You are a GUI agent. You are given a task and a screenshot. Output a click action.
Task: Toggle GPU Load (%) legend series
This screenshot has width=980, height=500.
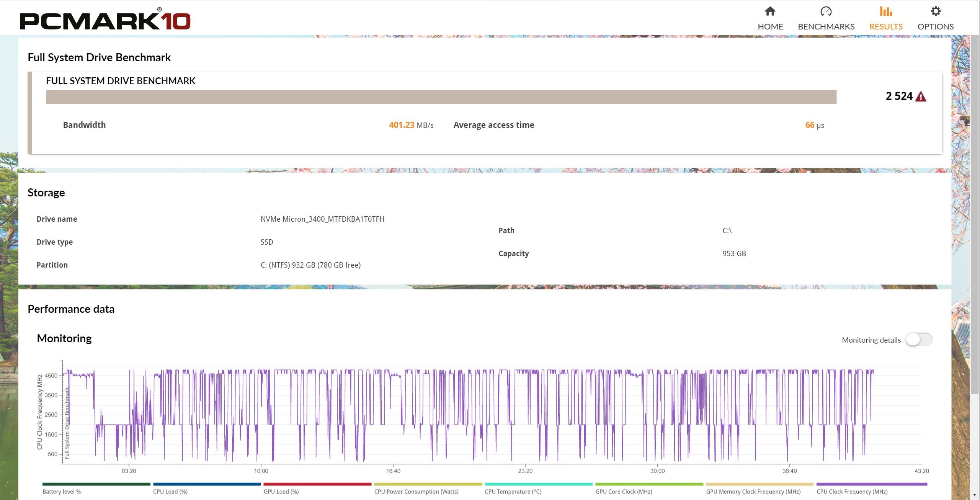pyautogui.click(x=317, y=488)
